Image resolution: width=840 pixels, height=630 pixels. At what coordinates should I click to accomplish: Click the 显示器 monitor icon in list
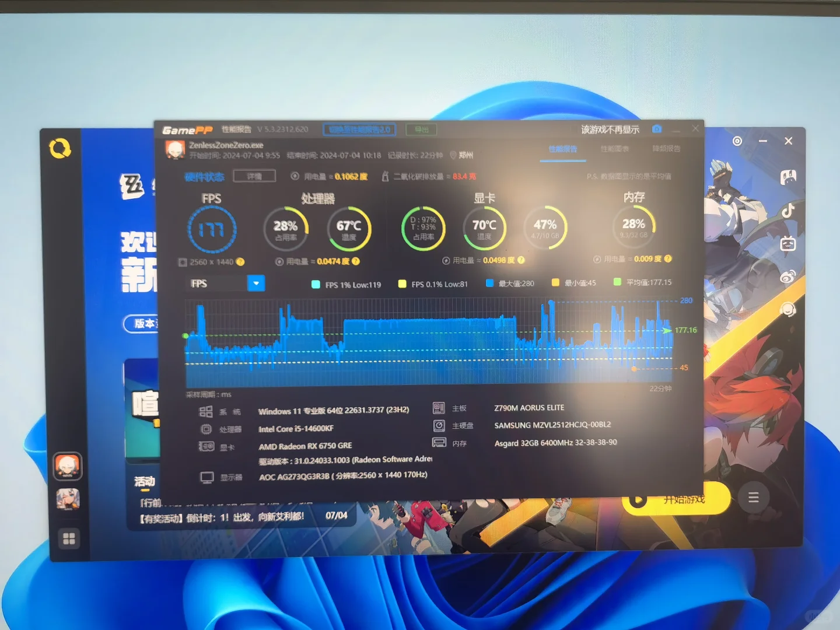pos(207,477)
